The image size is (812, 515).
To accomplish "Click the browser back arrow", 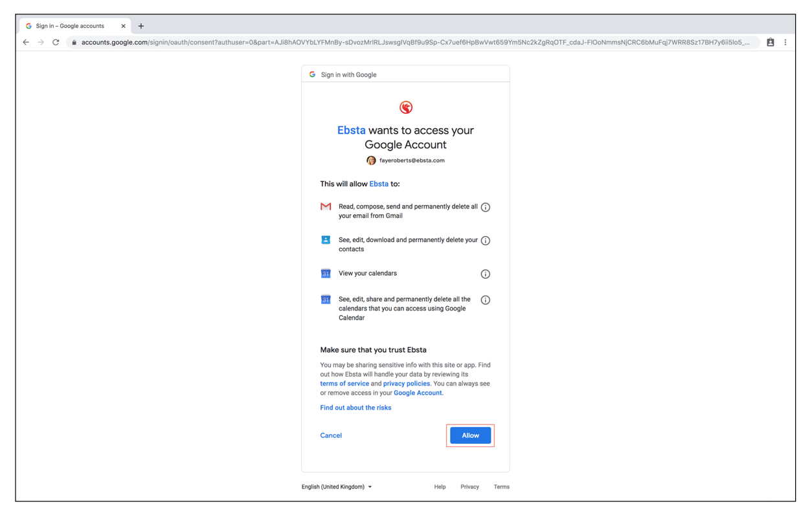I will pyautogui.click(x=26, y=43).
